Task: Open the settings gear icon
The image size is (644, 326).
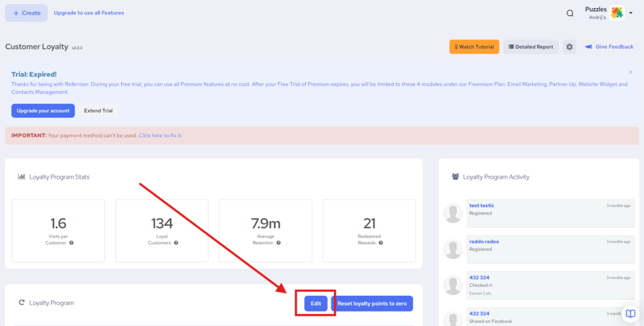Action: 569,47
